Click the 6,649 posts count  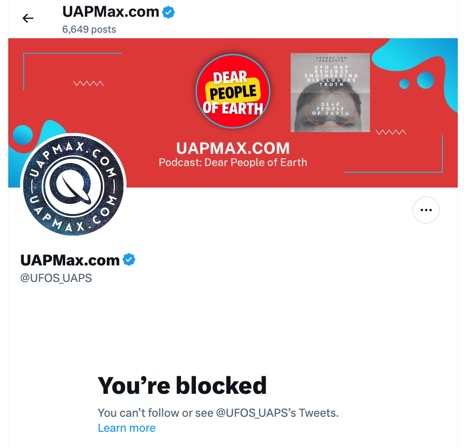click(x=89, y=29)
